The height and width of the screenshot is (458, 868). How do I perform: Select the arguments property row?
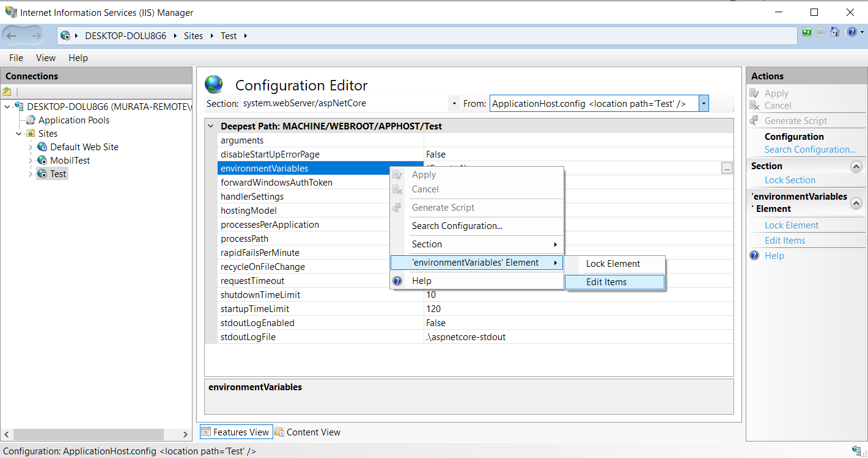coord(475,140)
